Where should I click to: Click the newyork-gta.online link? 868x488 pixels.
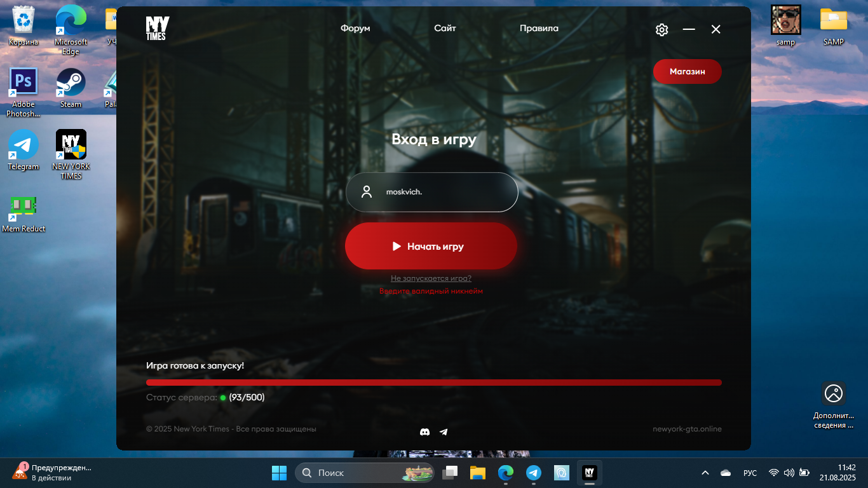tap(687, 429)
